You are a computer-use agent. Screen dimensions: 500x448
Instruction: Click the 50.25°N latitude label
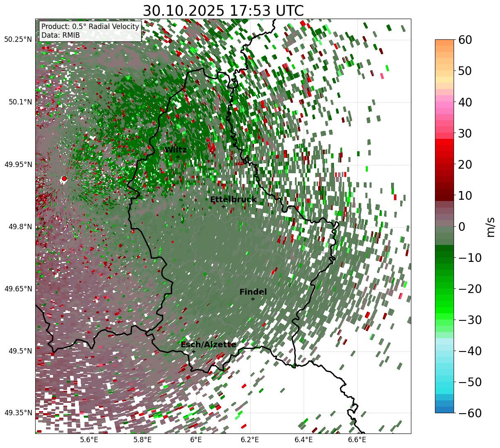[18, 39]
